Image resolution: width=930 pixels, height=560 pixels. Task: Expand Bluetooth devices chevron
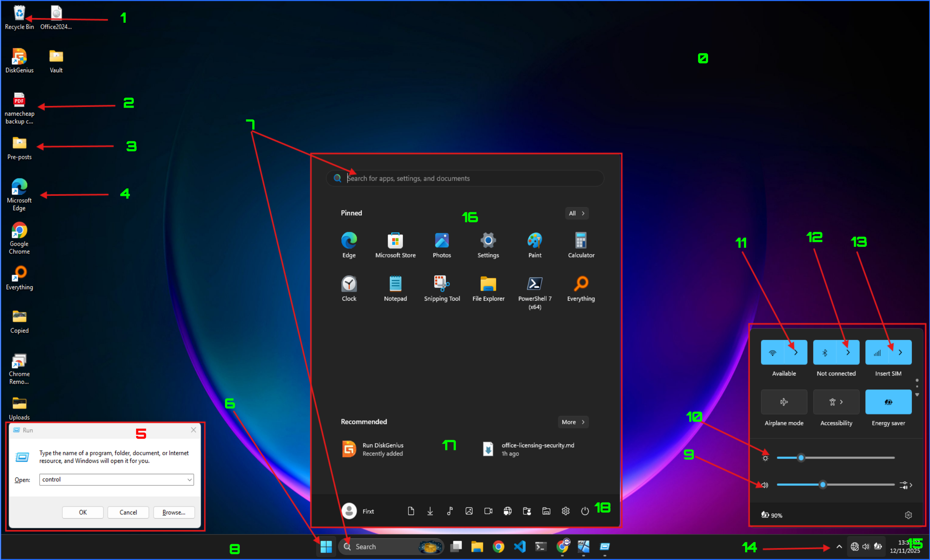tap(848, 352)
